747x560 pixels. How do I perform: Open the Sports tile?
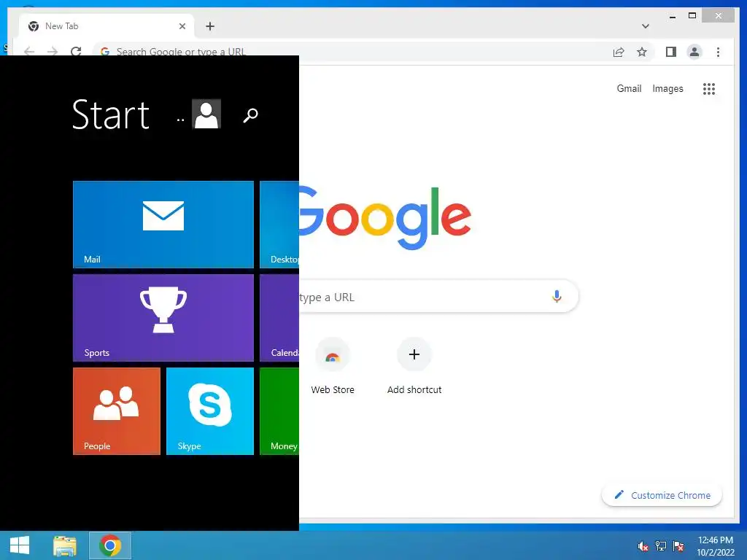[x=163, y=318]
